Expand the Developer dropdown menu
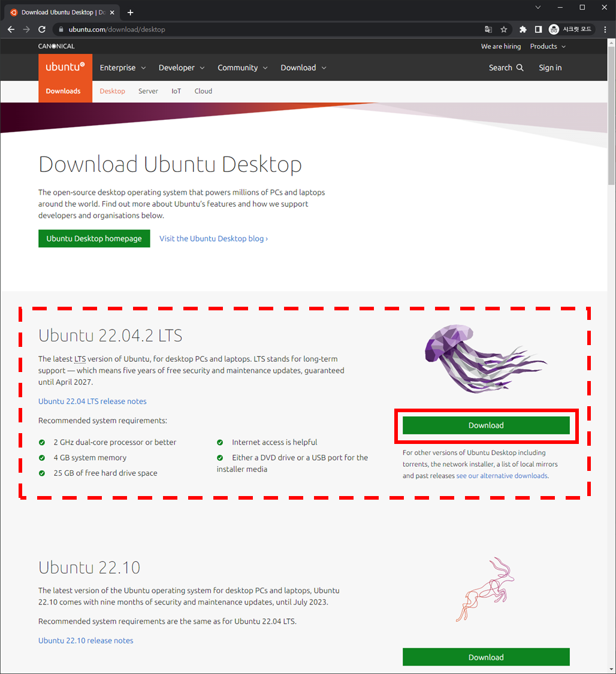The height and width of the screenshot is (674, 616). click(181, 68)
